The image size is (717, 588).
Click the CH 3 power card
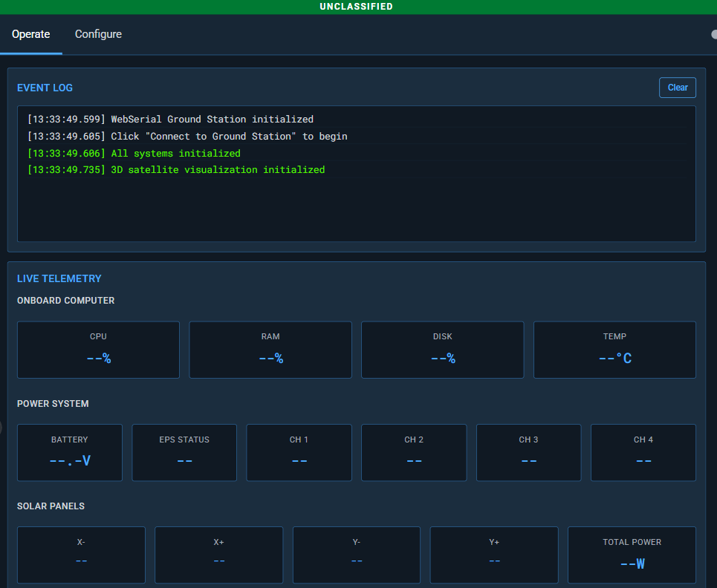click(x=528, y=453)
